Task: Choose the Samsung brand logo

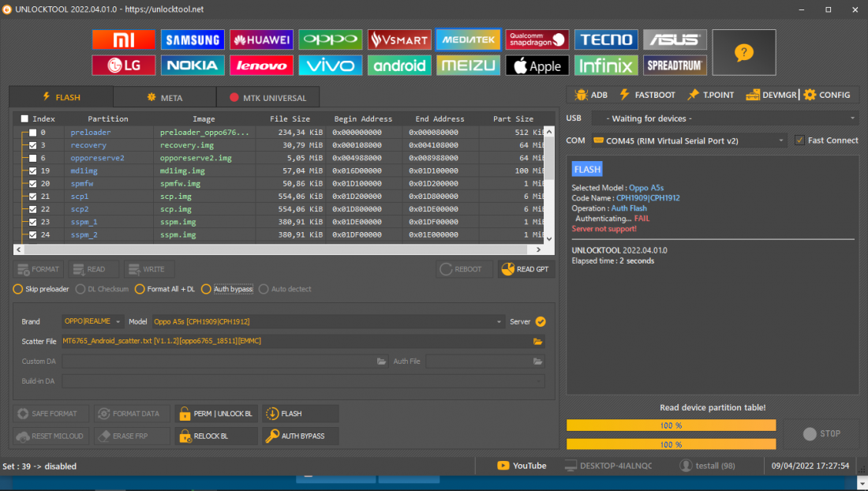Action: click(193, 39)
